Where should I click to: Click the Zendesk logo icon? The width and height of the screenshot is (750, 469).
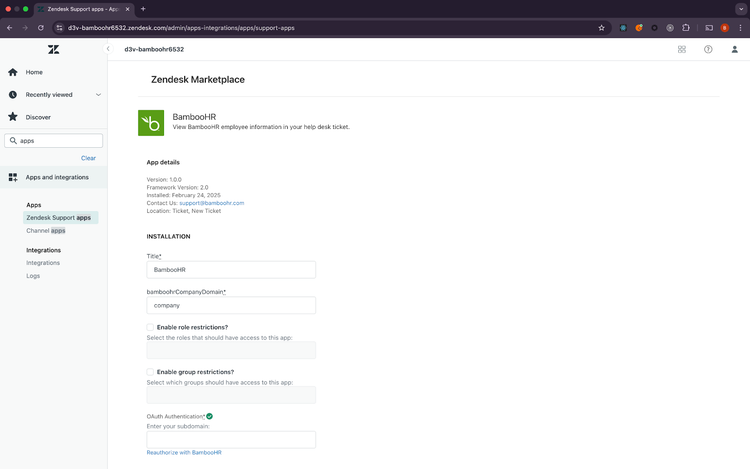(x=54, y=49)
